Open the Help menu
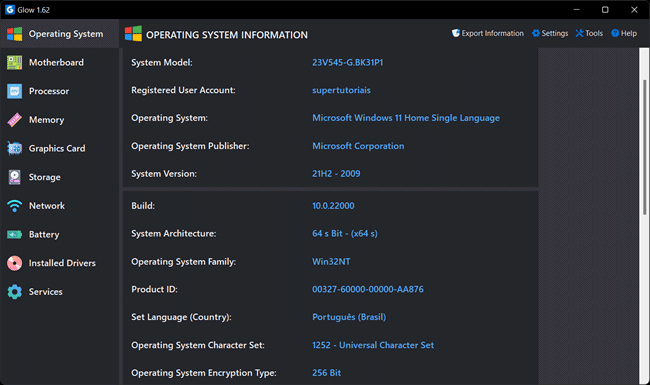 624,33
